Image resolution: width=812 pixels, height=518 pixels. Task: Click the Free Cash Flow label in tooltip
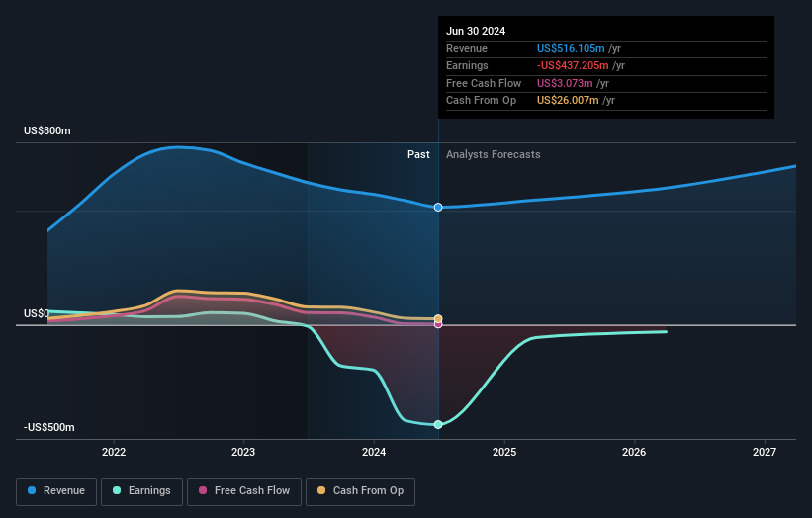coord(484,83)
